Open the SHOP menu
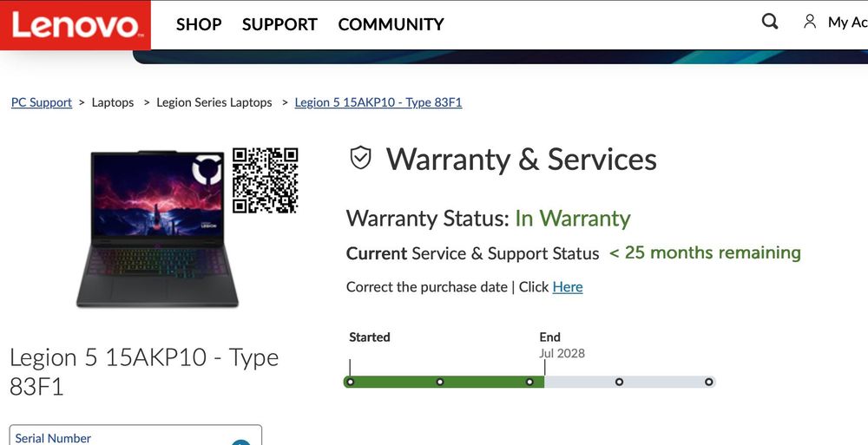Screen dimensions: 868x445 coord(199,24)
